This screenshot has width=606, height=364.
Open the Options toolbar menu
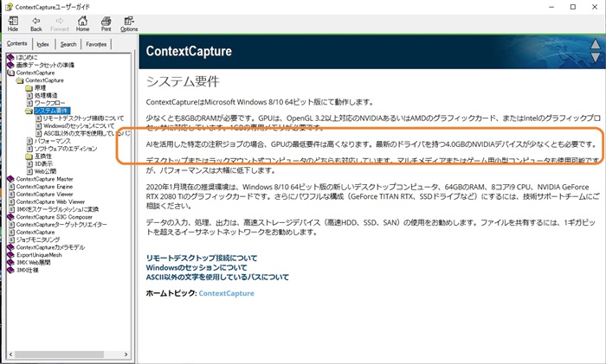(129, 23)
